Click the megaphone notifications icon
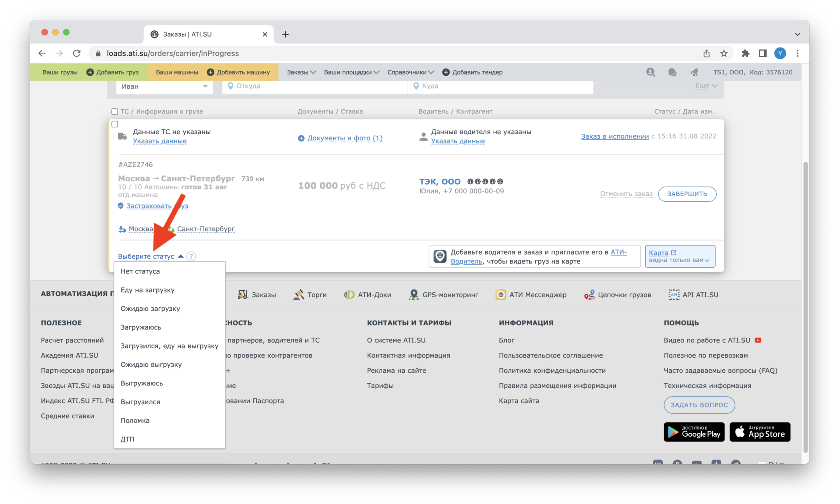This screenshot has width=840, height=504. tap(694, 72)
